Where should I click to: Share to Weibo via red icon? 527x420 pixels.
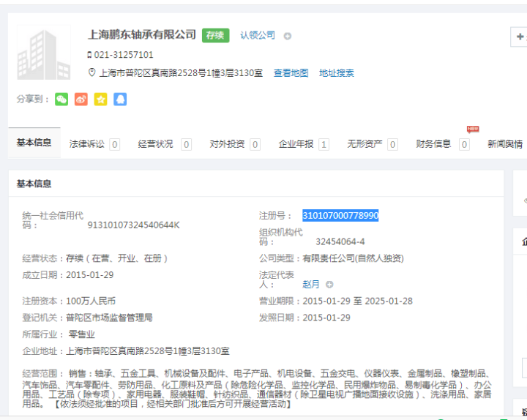tap(81, 99)
